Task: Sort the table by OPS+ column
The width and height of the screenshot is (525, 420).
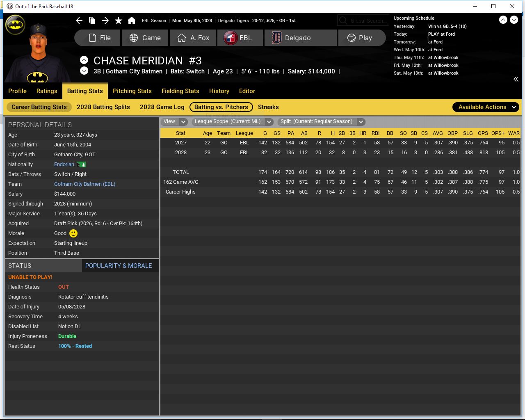Action: [x=498, y=133]
